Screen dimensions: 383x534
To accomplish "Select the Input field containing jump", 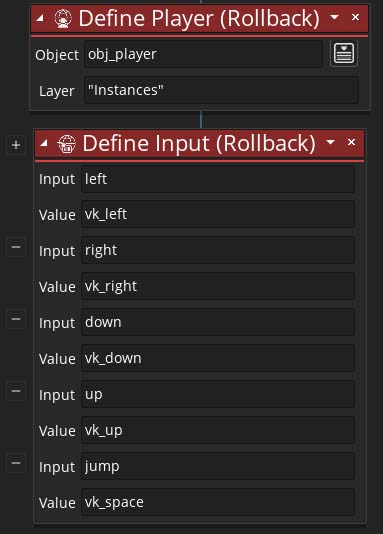I will 218,466.
